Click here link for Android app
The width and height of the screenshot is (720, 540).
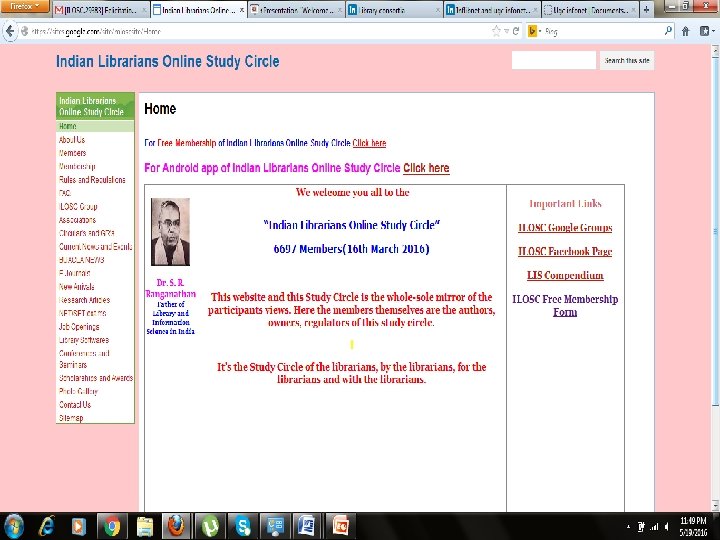pyautogui.click(x=426, y=168)
